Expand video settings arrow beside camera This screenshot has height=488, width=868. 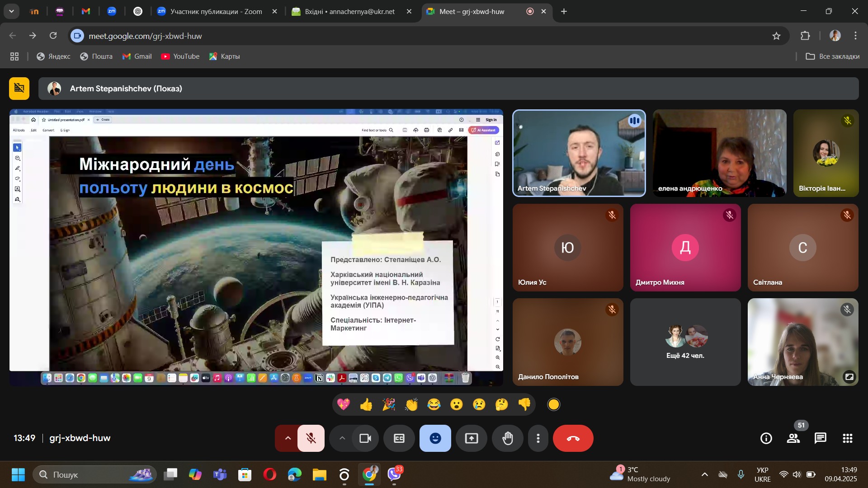[x=342, y=438]
